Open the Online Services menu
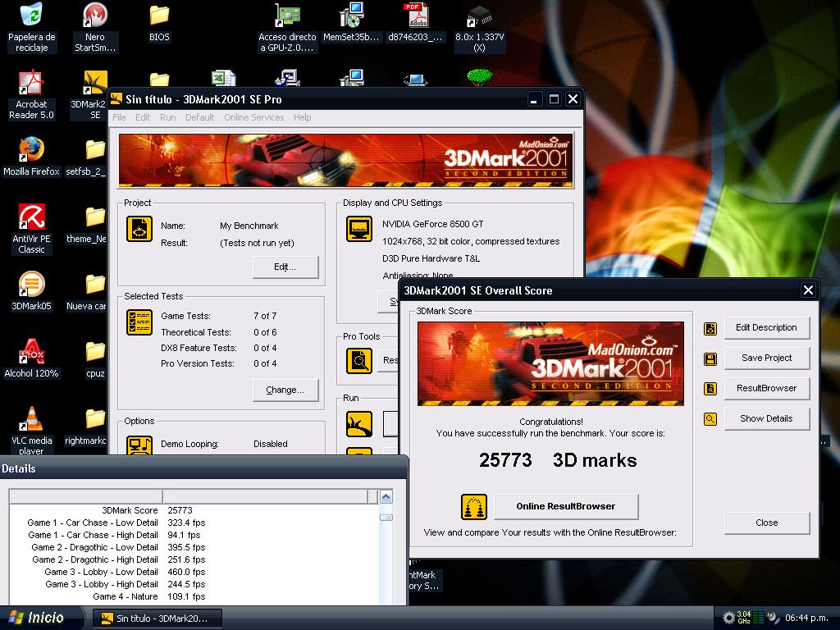 254,117
